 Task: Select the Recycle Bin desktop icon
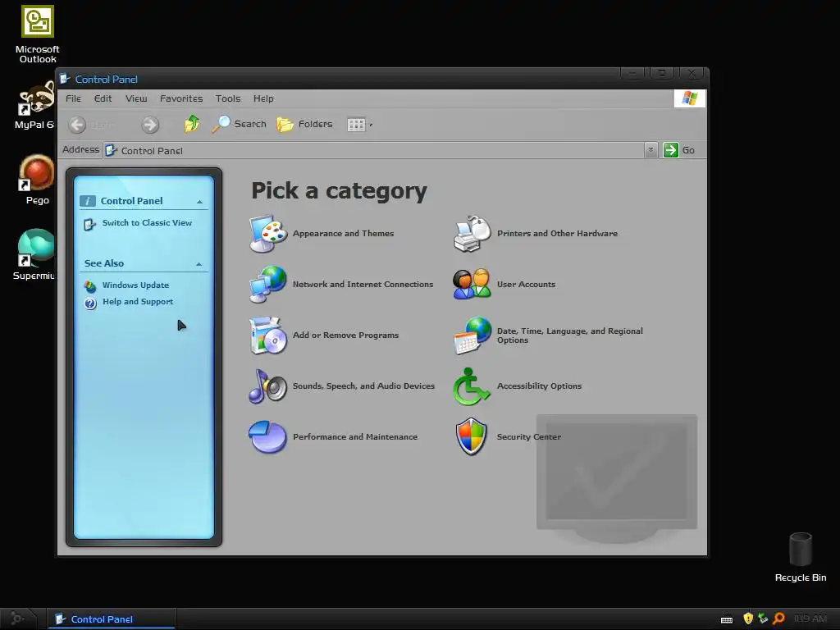pyautogui.click(x=801, y=557)
